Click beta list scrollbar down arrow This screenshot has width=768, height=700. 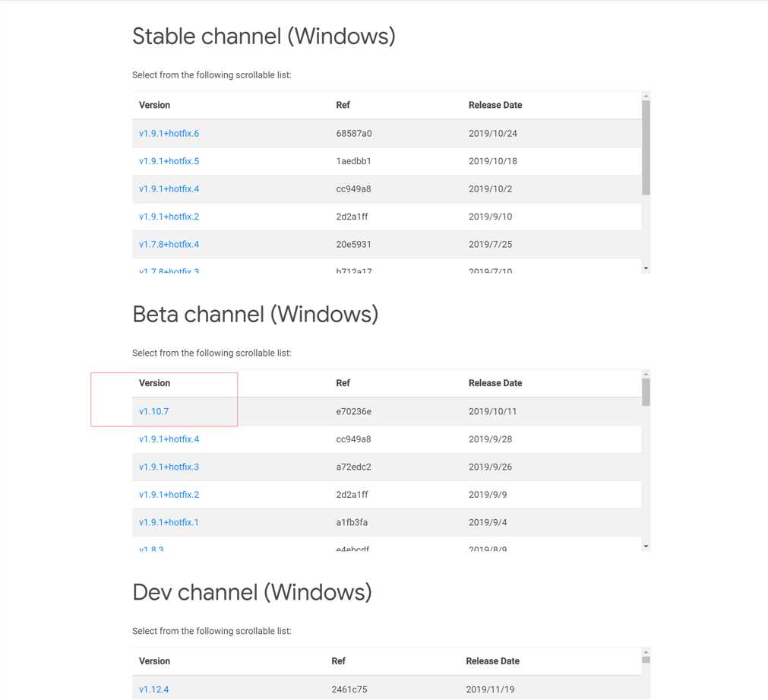coord(646,546)
